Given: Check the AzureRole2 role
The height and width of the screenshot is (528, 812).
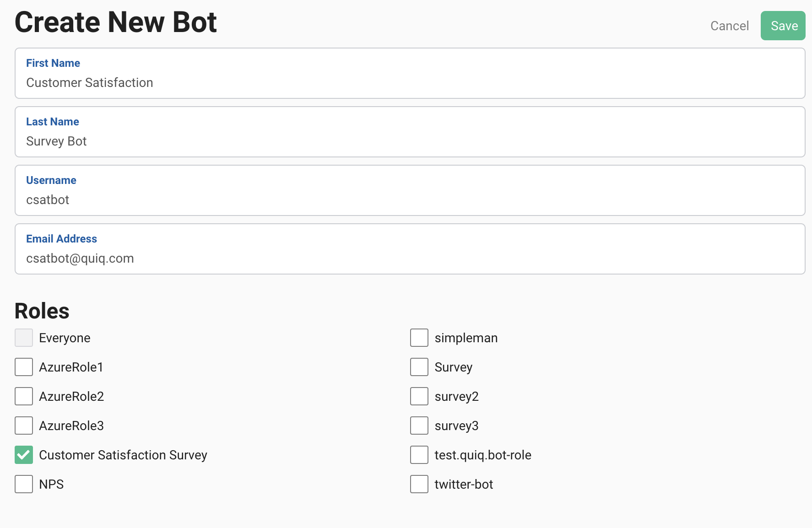Looking at the screenshot, I should tap(24, 396).
